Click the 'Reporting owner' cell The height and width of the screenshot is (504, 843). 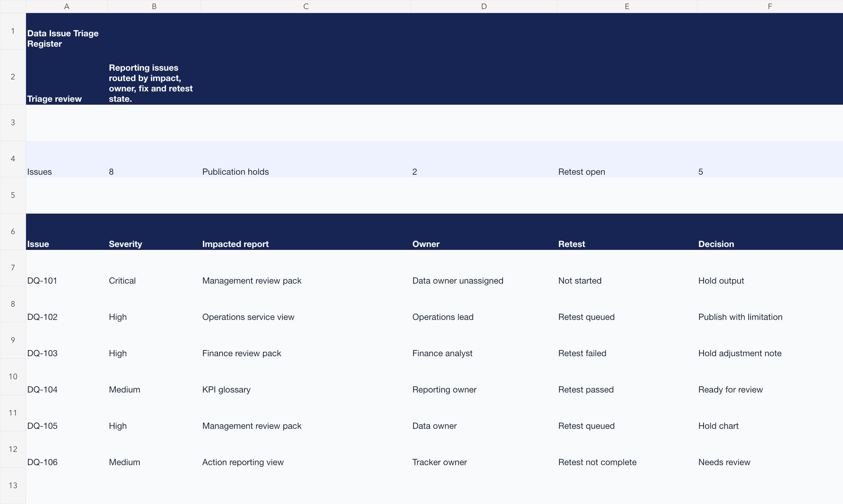(x=484, y=377)
